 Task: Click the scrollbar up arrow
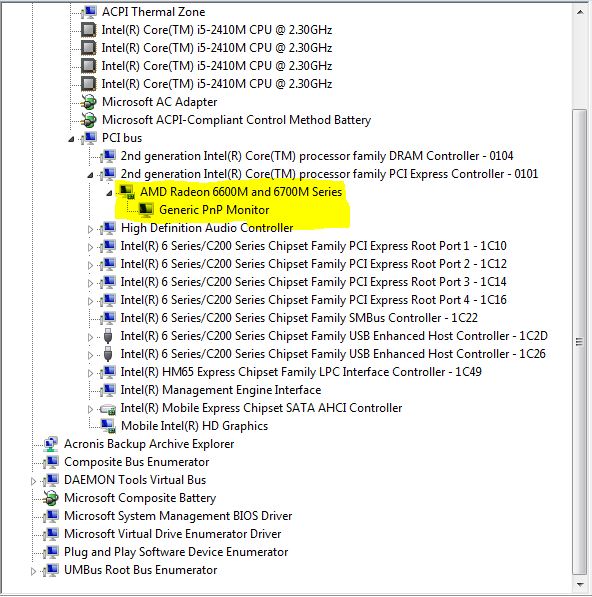[x=580, y=12]
